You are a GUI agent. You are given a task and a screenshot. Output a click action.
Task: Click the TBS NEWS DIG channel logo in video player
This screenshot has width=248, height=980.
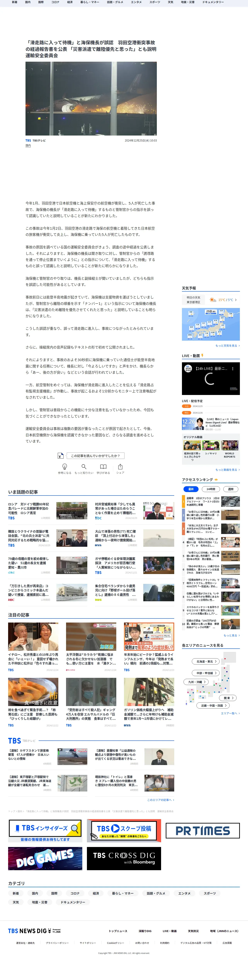coord(188,369)
